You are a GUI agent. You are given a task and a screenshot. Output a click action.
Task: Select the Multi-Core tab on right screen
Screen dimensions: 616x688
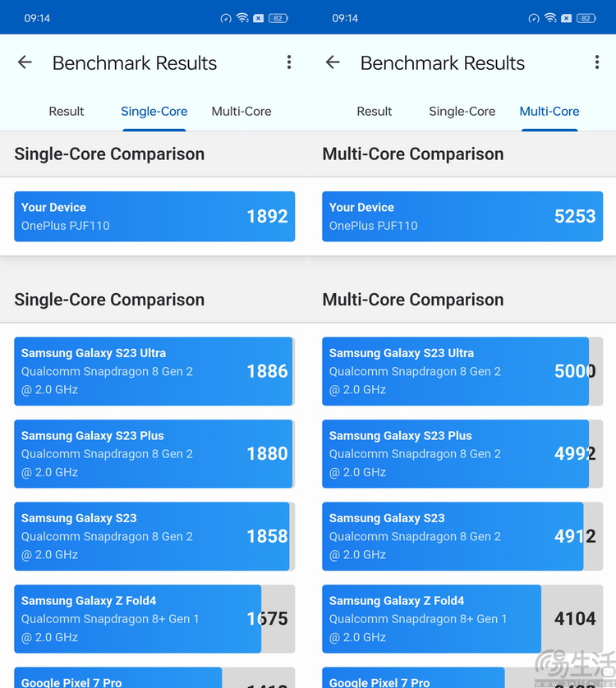tap(549, 112)
